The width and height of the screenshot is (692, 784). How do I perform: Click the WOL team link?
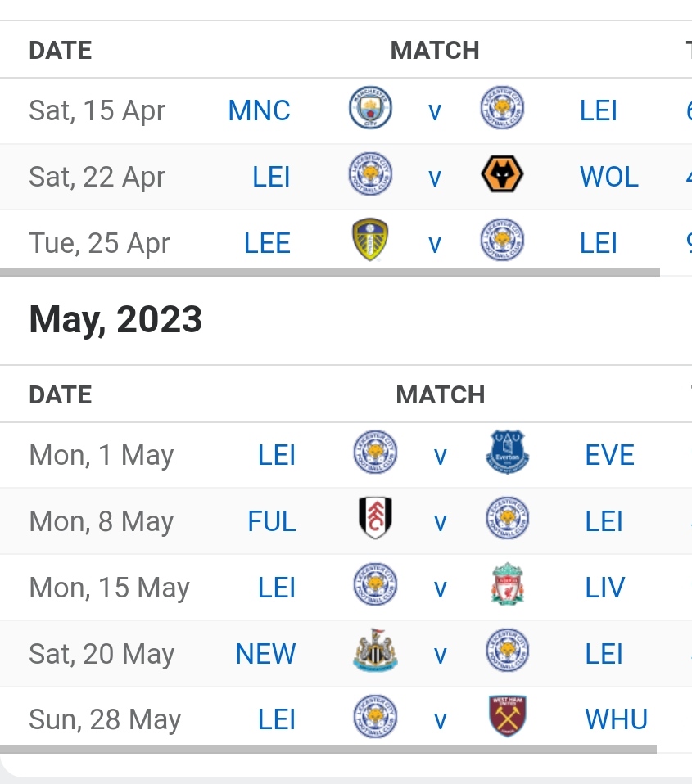pos(608,177)
